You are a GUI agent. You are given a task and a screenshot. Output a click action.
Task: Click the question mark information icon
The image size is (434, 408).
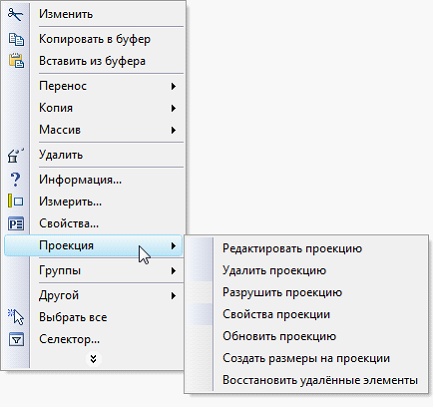[x=15, y=180]
